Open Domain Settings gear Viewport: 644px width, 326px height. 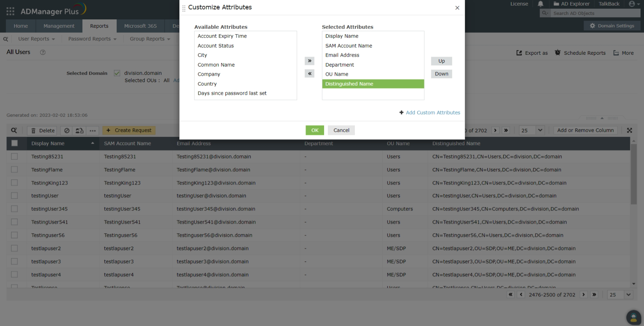tap(612, 26)
